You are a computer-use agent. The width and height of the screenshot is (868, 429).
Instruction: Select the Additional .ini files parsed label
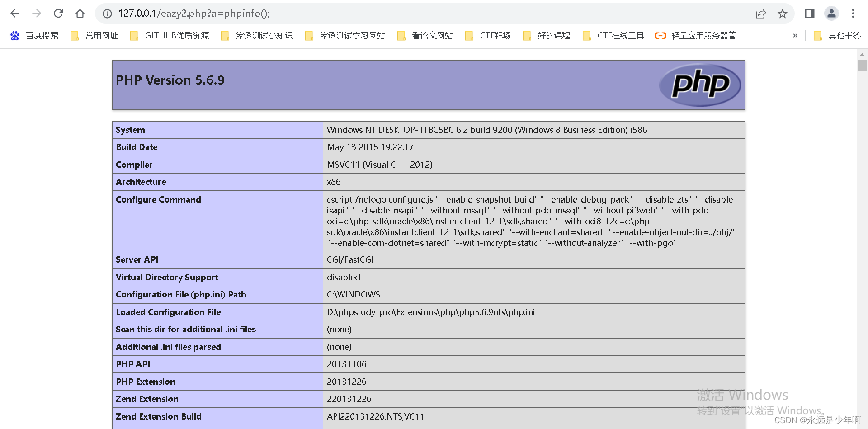168,347
